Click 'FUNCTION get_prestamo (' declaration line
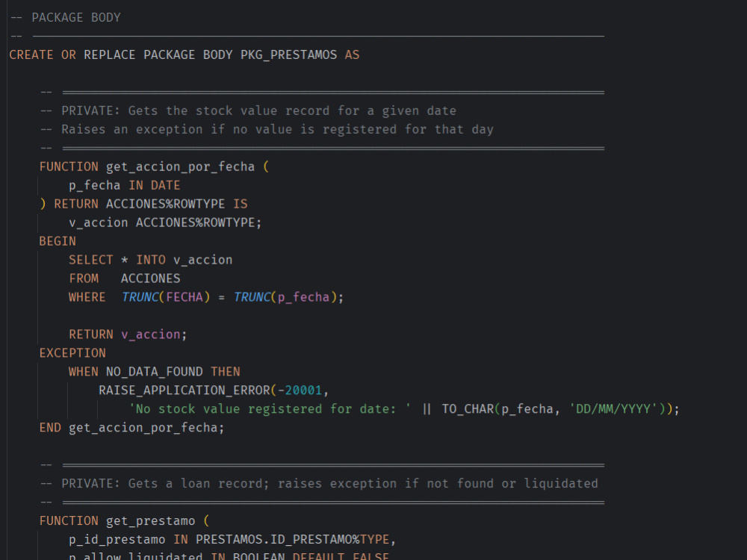Image resolution: width=747 pixels, height=560 pixels. pos(124,520)
